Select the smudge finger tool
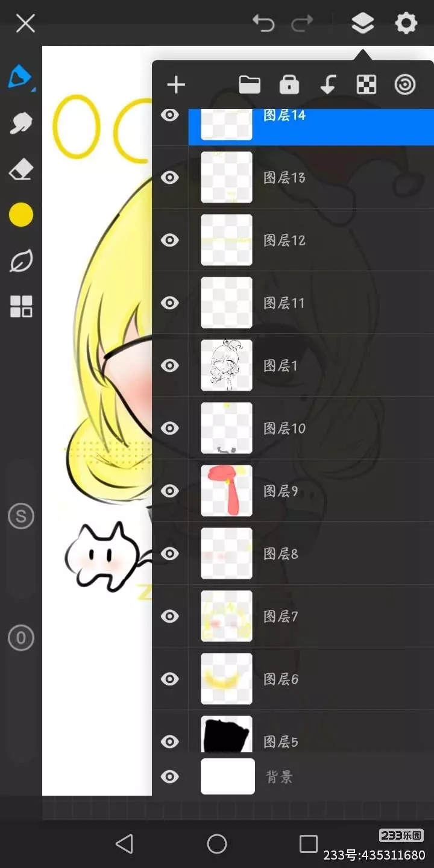 pyautogui.click(x=20, y=124)
